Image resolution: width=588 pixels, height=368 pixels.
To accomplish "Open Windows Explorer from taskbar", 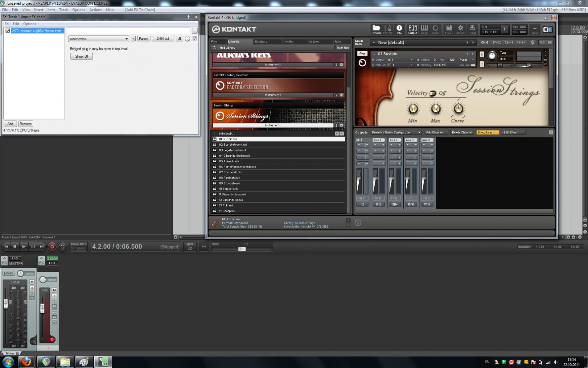I will coord(65,362).
